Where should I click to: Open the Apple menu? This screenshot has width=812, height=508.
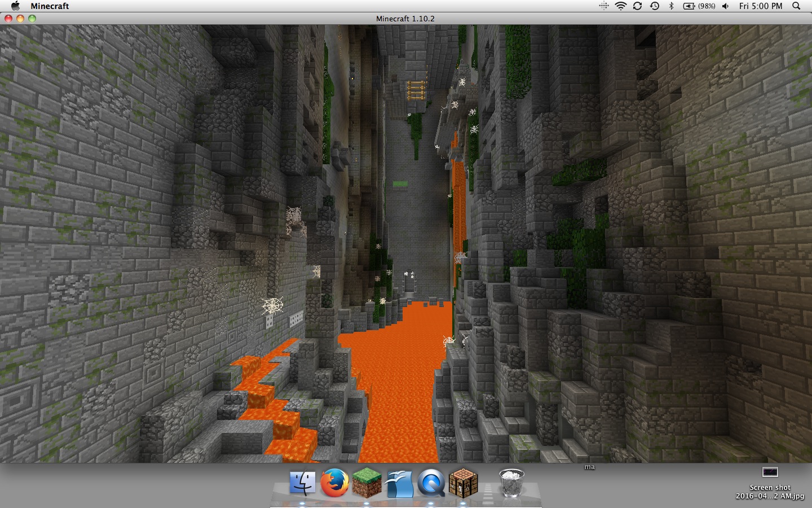15,6
